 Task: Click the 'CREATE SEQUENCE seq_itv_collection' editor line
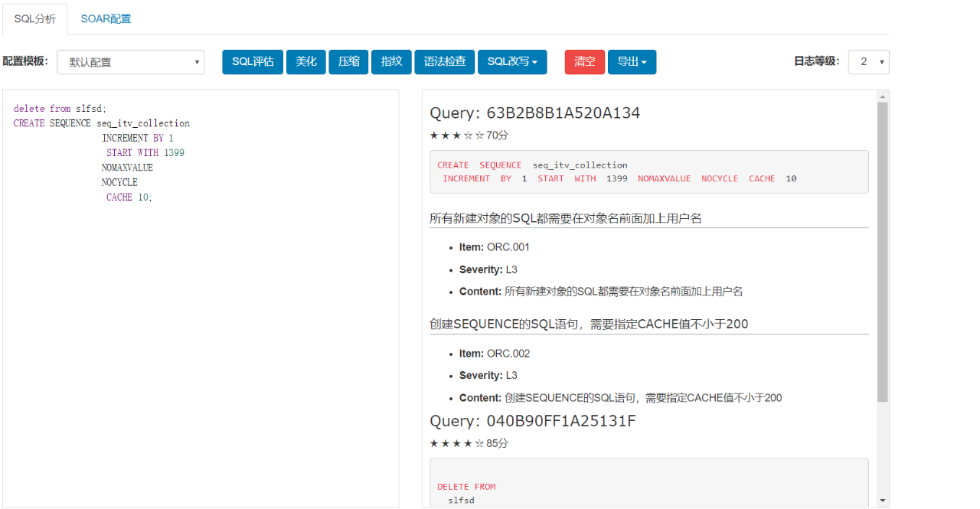(102, 123)
